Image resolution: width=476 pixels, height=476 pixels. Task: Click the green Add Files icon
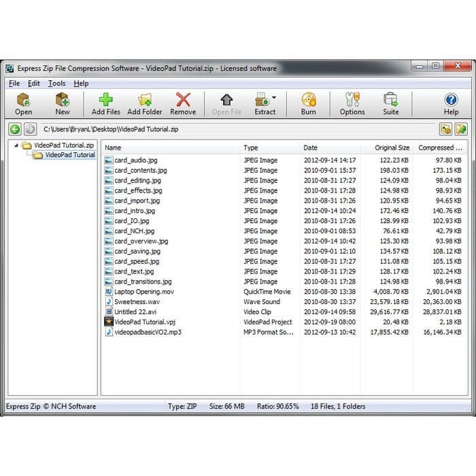(x=105, y=100)
